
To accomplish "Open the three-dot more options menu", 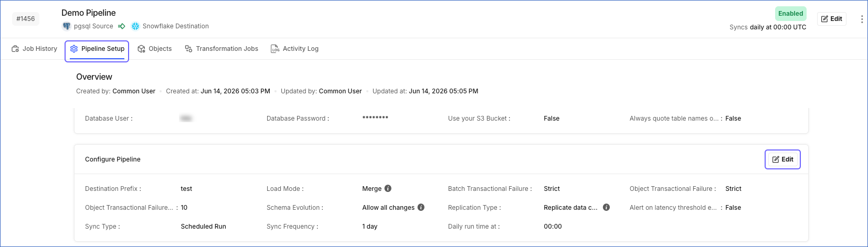I will coord(862,19).
